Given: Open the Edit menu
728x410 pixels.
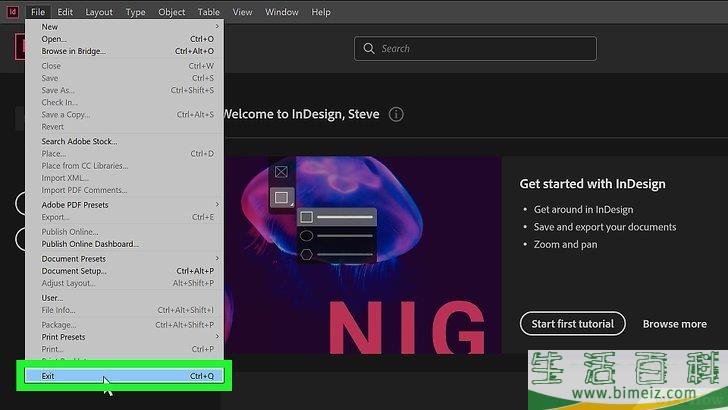Looking at the screenshot, I should click(x=65, y=12).
